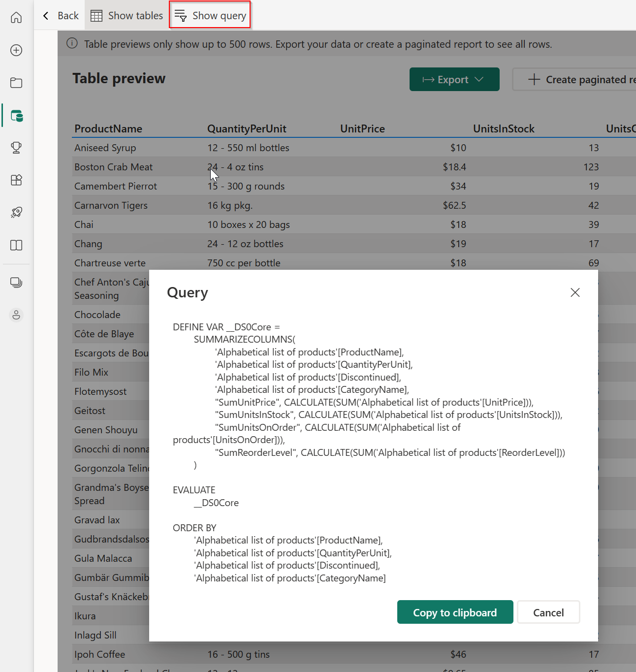Select the Chocolade product cell
This screenshot has width=636, height=672.
pyautogui.click(x=97, y=315)
